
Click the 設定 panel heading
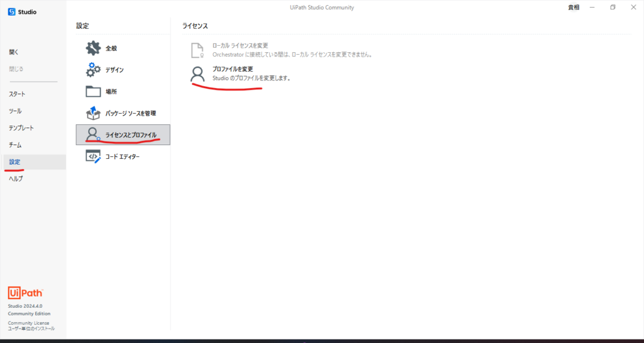tap(82, 26)
